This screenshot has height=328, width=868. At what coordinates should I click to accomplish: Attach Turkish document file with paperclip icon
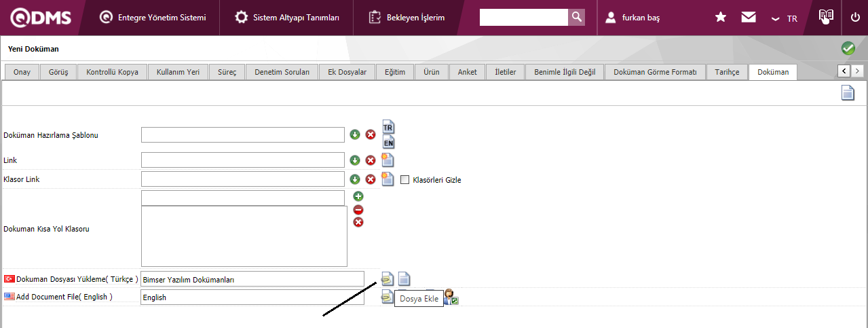pos(387,278)
